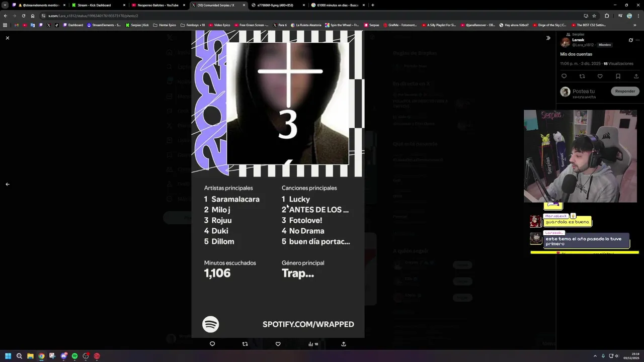644x362 pixels.
Task: Go to the browser home page
Action: coord(33,16)
